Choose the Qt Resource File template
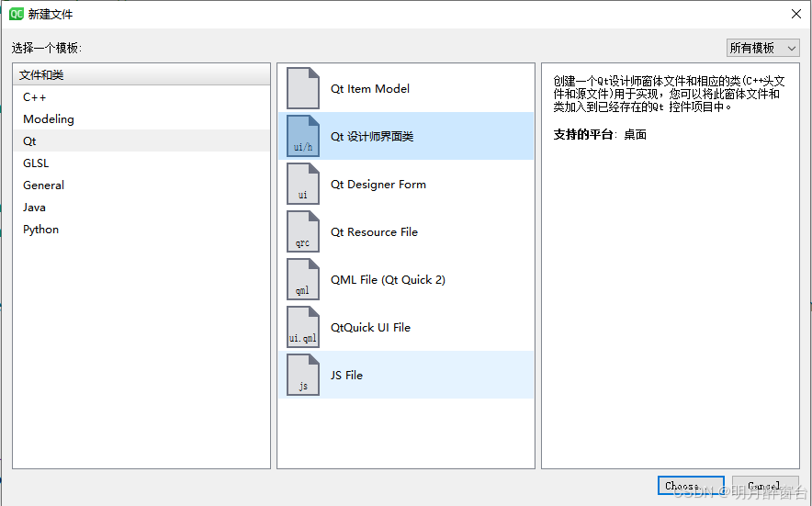Viewport: 812px width, 506px height. pyautogui.click(x=406, y=231)
